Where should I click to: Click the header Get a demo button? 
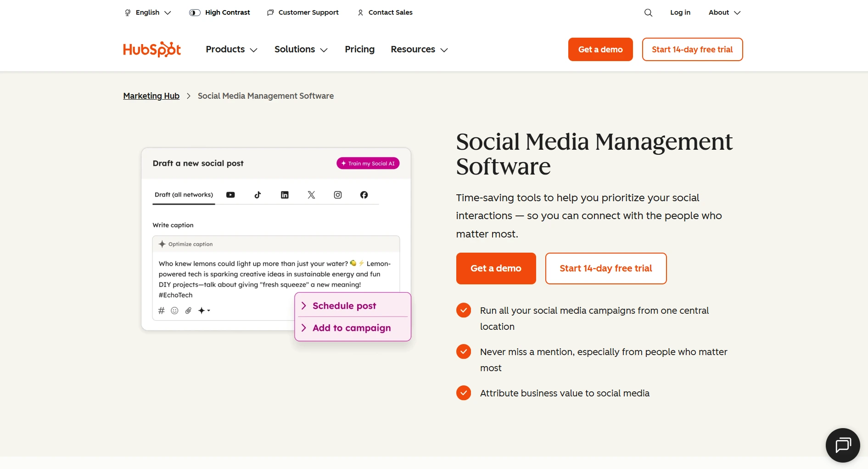pos(600,49)
